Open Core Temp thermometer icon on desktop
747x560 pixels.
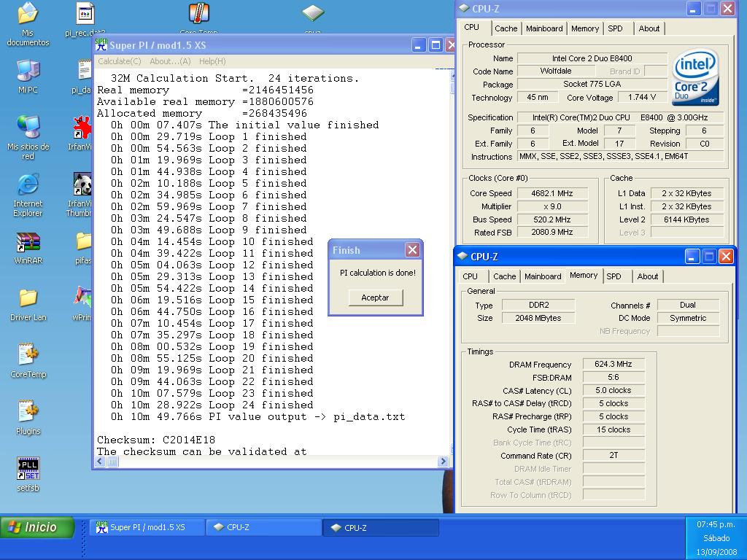point(198,13)
